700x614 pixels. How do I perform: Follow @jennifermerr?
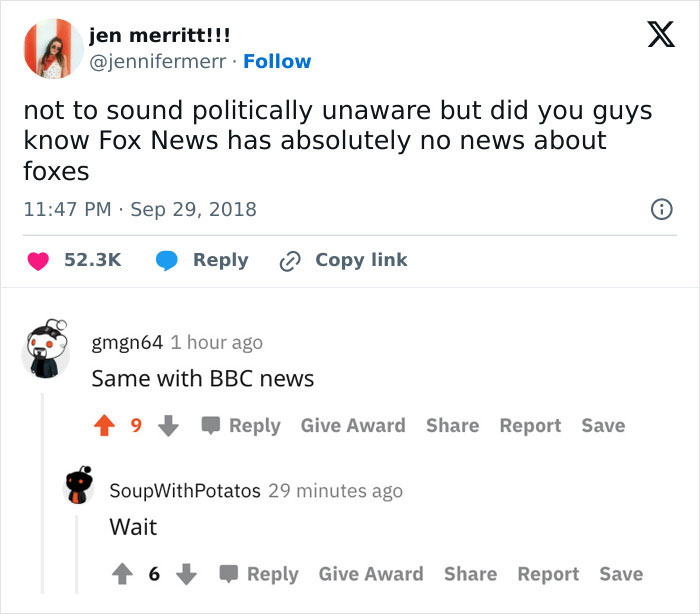pyautogui.click(x=277, y=61)
